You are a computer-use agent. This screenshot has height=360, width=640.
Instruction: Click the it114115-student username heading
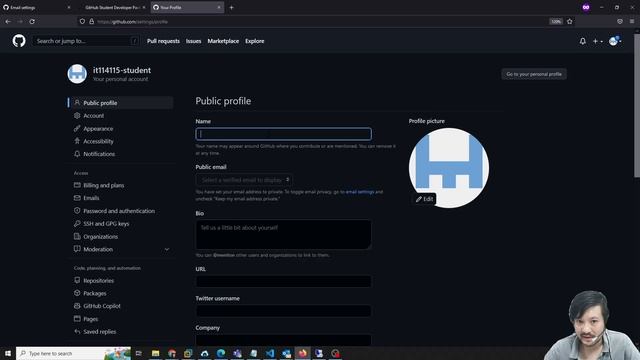(x=122, y=70)
